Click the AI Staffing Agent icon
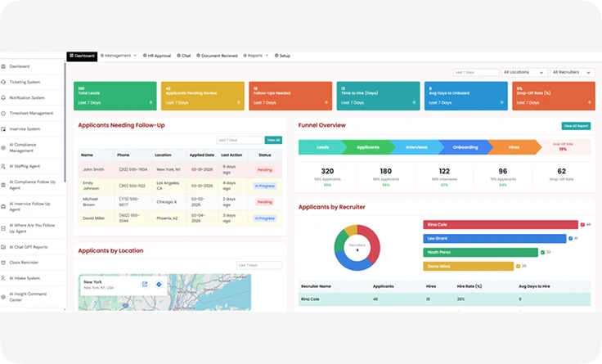The image size is (602, 364). [x=3, y=166]
